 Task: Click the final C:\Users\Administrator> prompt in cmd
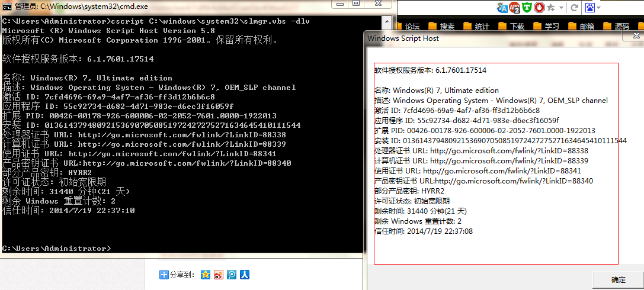(57, 248)
